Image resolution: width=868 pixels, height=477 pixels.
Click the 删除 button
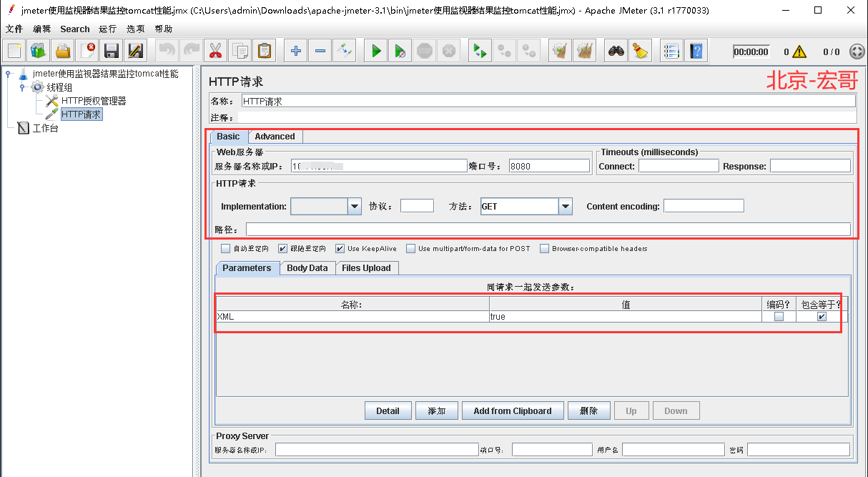(x=589, y=411)
